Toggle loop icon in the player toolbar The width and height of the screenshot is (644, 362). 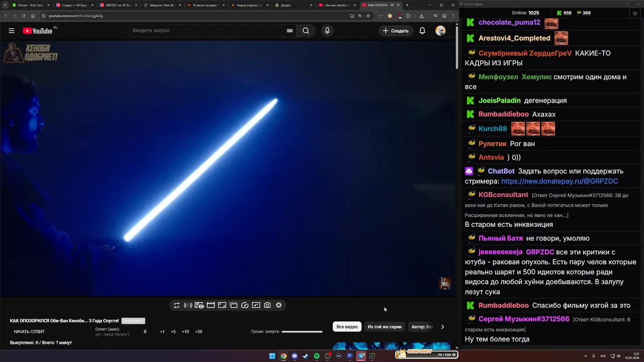pyautogui.click(x=177, y=305)
